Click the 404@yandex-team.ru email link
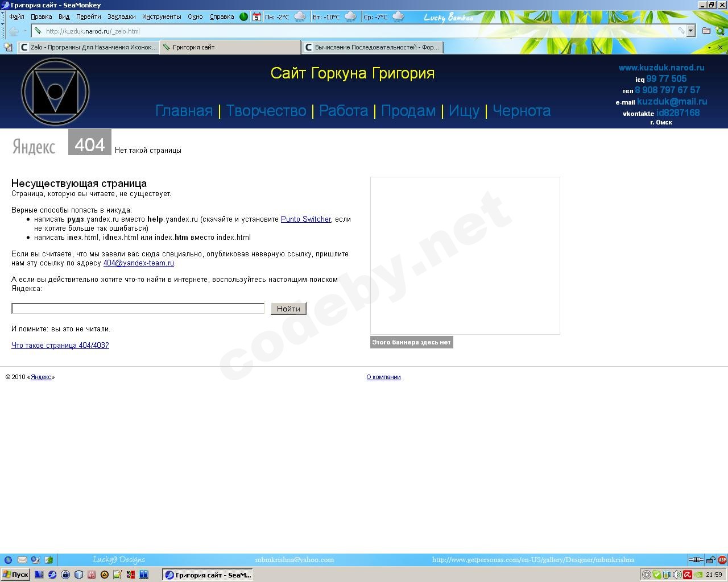 [139, 263]
